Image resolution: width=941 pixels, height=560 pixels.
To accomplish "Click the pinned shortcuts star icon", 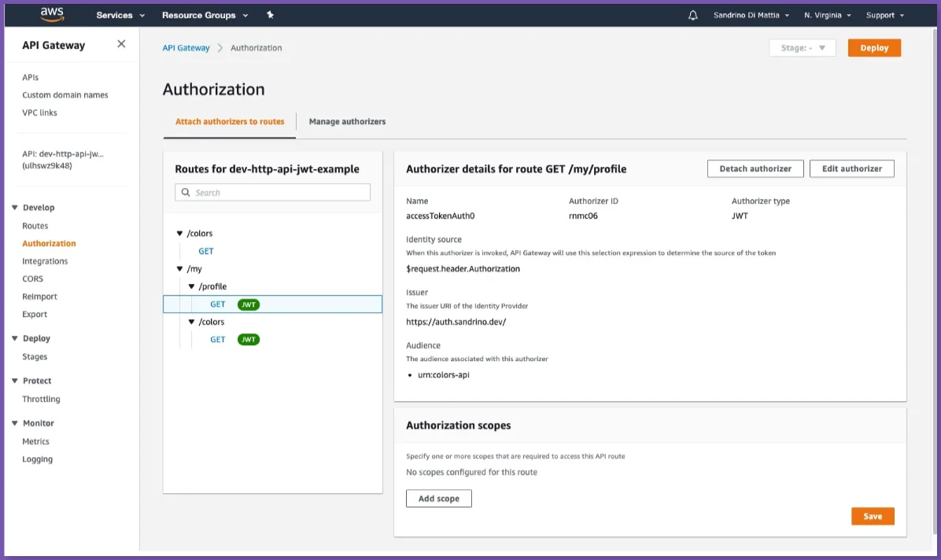I will pos(270,14).
